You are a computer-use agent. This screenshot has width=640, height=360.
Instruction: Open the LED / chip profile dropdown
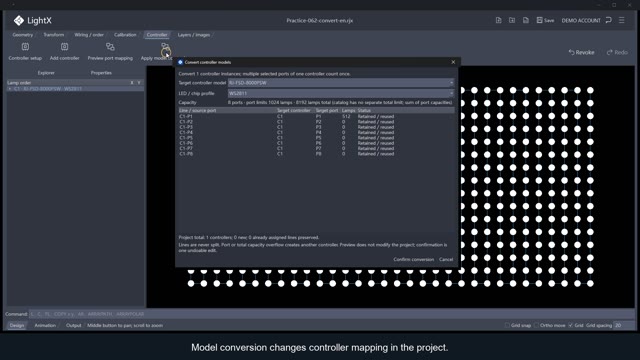(x=341, y=93)
